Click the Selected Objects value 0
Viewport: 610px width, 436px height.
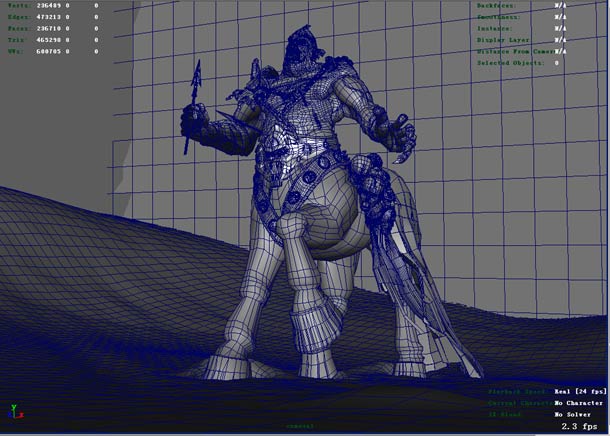click(557, 63)
